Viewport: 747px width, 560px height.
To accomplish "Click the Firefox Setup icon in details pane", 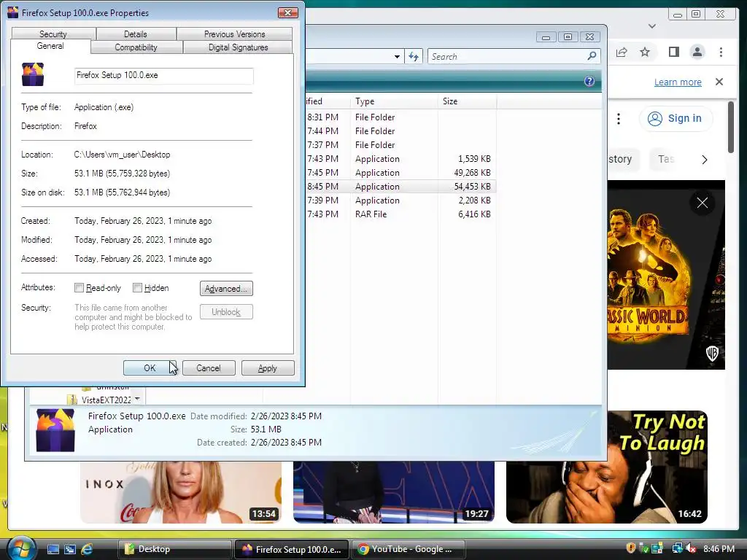I will tap(55, 430).
